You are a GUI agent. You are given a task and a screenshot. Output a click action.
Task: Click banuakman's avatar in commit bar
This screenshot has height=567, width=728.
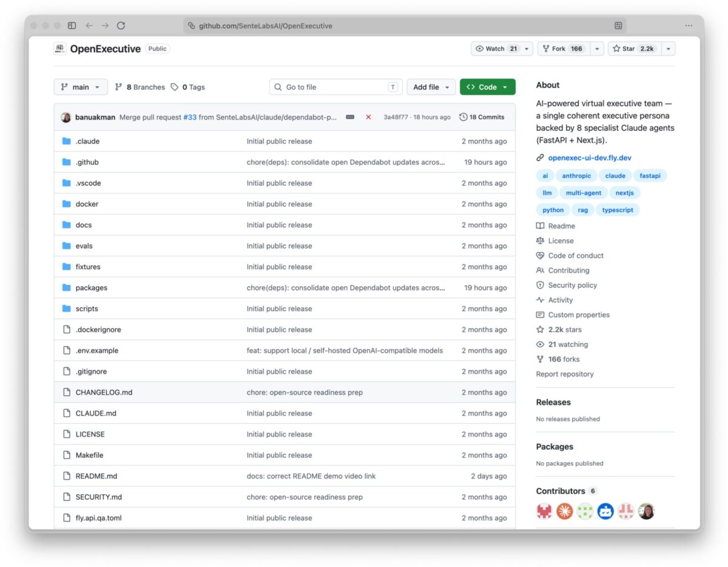tap(66, 117)
